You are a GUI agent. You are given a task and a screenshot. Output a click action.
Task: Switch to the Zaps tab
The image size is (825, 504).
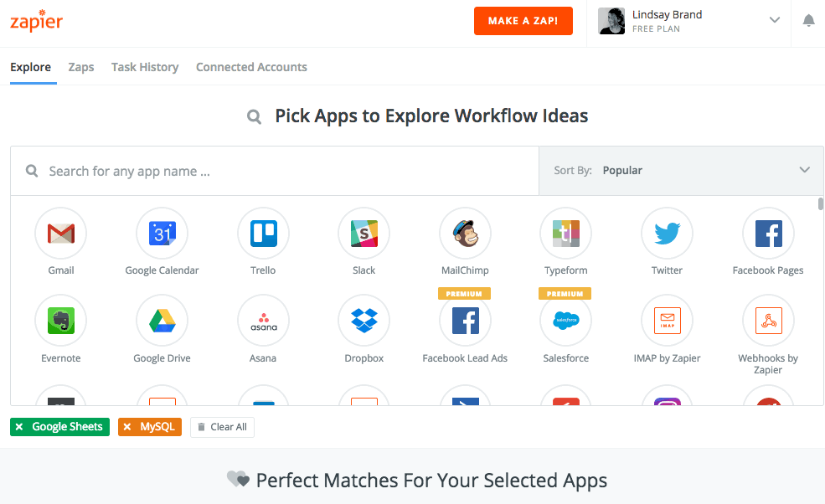pyautogui.click(x=81, y=67)
